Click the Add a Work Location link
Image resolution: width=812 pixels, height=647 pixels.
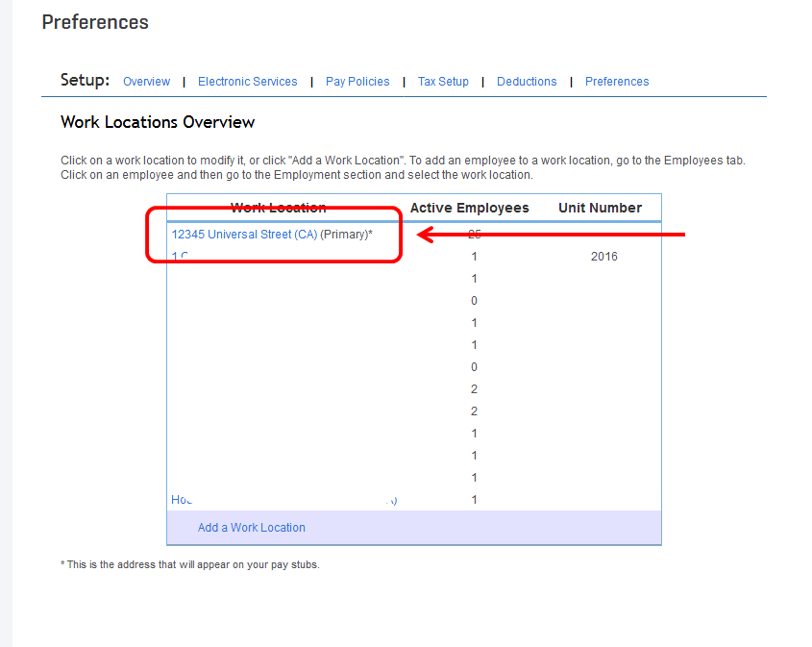252,528
